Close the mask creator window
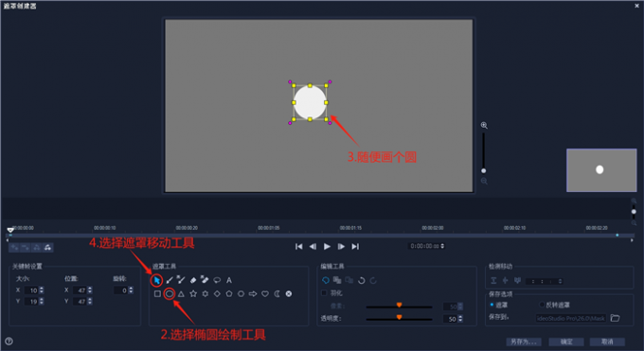 pyautogui.click(x=636, y=6)
